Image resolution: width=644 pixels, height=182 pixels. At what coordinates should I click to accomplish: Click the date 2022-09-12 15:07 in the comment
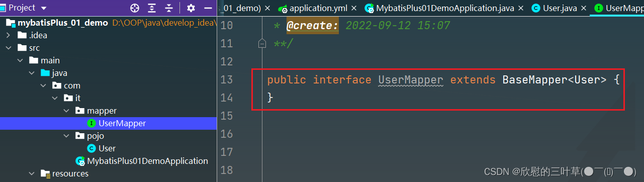(x=398, y=26)
